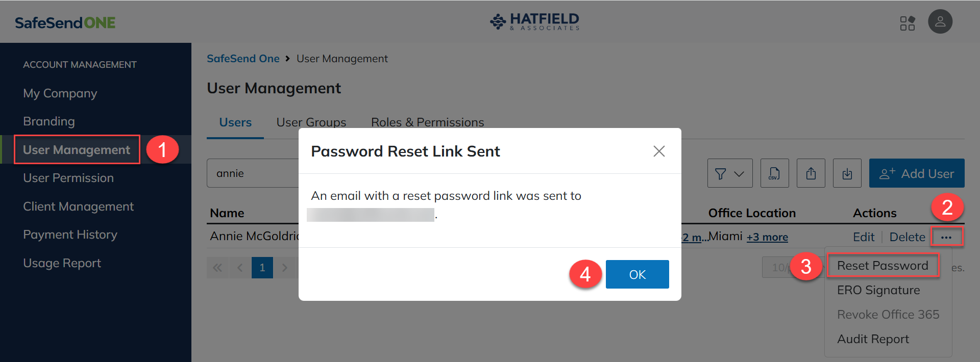The width and height of the screenshot is (980, 362).
Task: Open the Roles & Permissions tab
Action: [427, 122]
